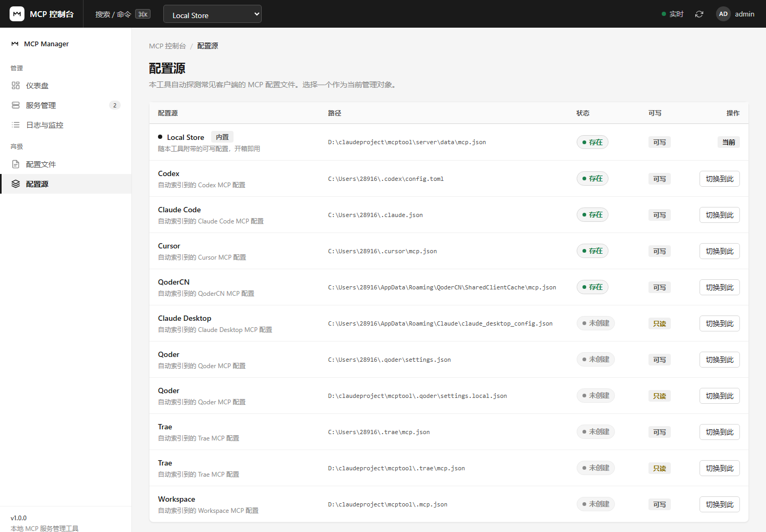Image resolution: width=766 pixels, height=532 pixels.
Task: Click 切换到此 for Cursor row
Action: point(719,251)
